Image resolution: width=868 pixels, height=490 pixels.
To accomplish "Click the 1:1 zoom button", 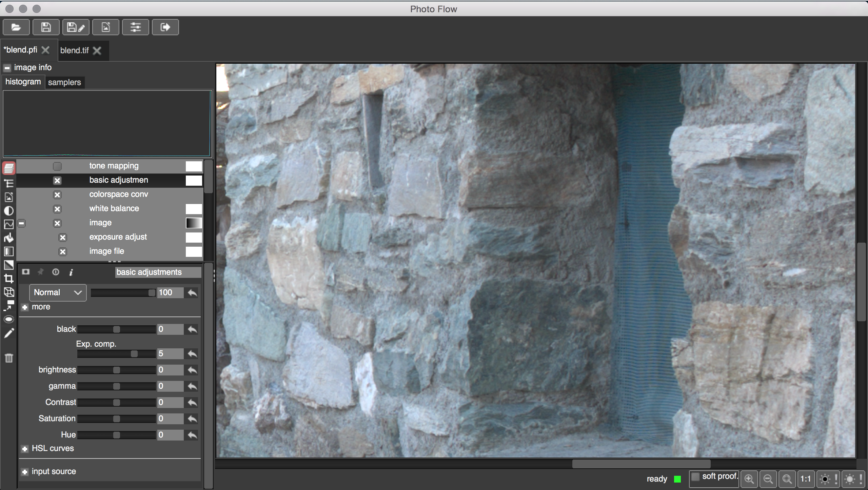I will pos(805,479).
